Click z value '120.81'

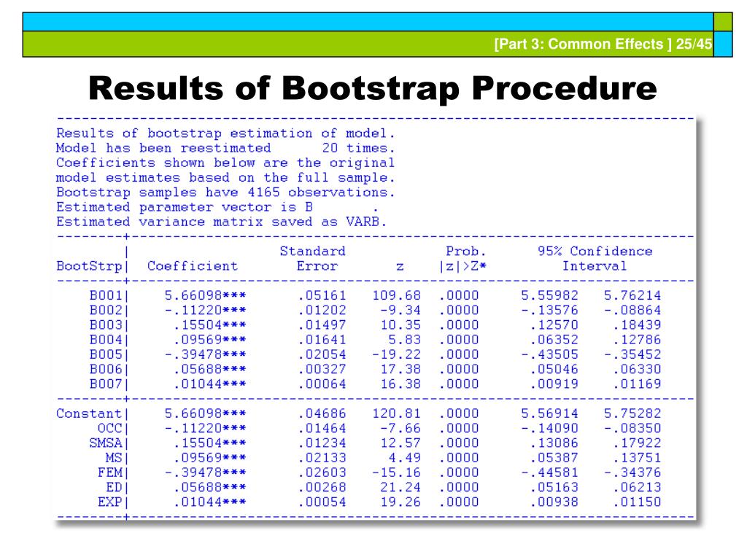tap(396, 414)
